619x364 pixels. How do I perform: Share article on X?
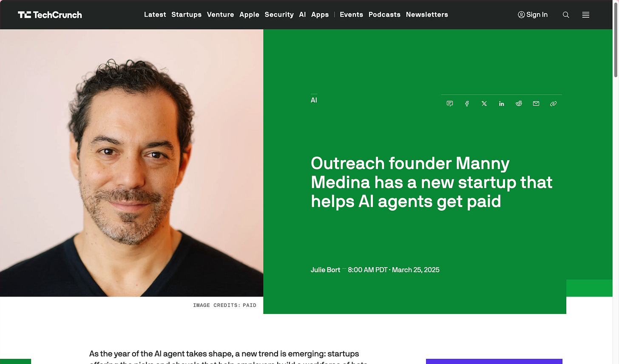pyautogui.click(x=484, y=104)
